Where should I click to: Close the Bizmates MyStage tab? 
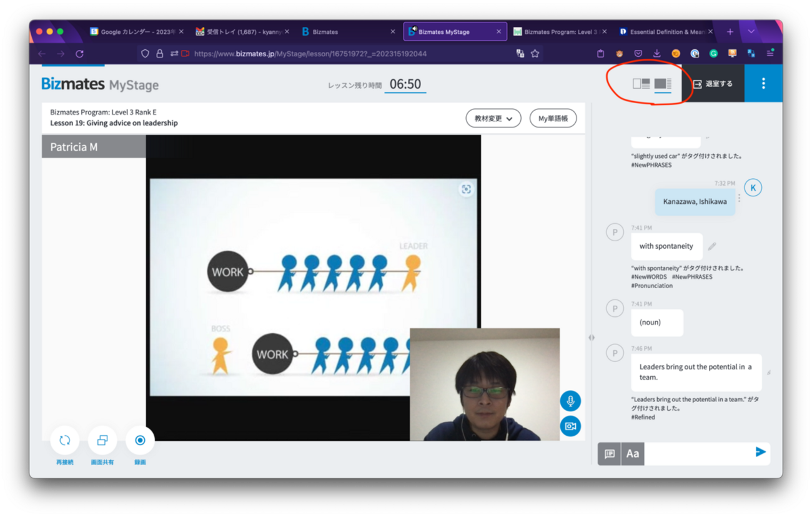click(x=499, y=32)
